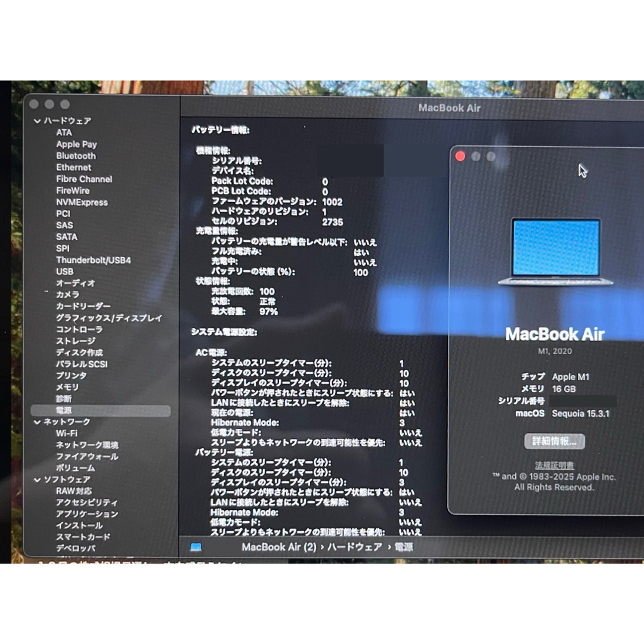Click the ファームウェアのバージョン value 1002

(332, 202)
